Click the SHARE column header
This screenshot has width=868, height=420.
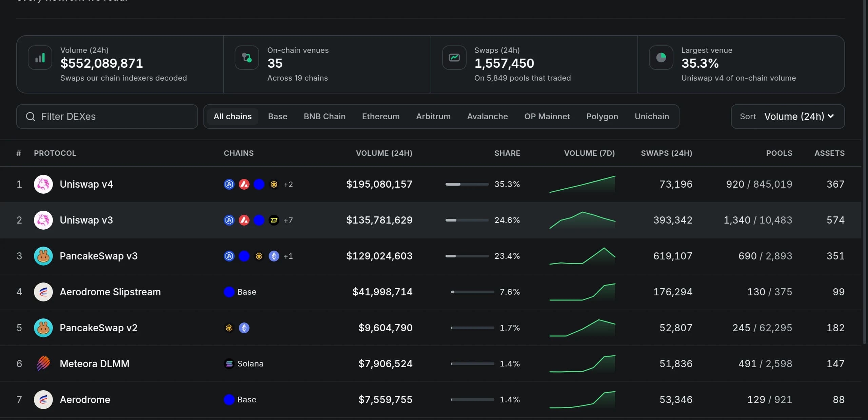click(507, 153)
